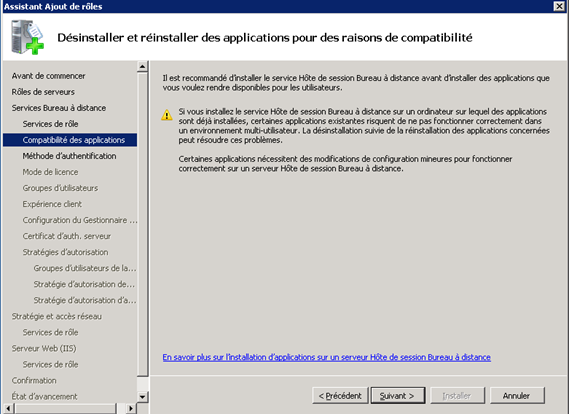Click the sidebar scroll down arrow
Screen dimensions: 569x414
[x=142, y=397]
